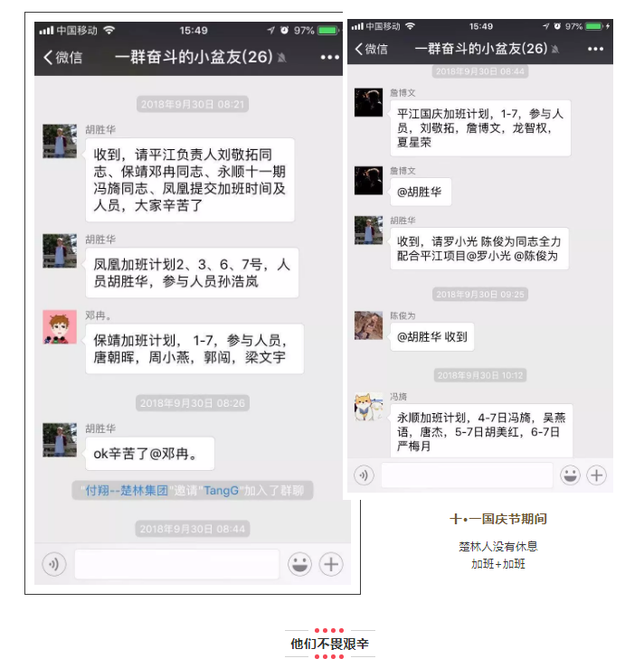The width and height of the screenshot is (644, 668).
Task: Tap the 凤凰加班计划 message bubble
Action: click(192, 273)
